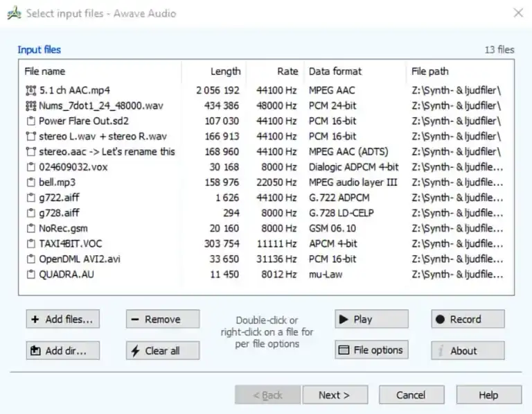
Task: Click the file icon beside g722.aiff
Action: tap(31, 198)
